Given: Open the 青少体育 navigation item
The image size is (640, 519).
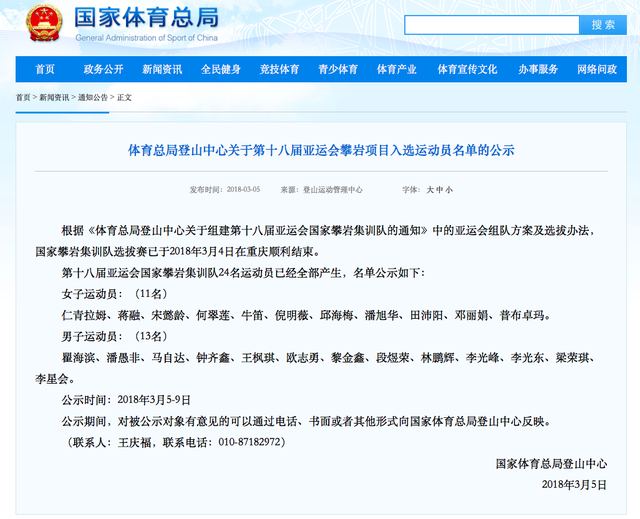Looking at the screenshot, I should point(338,69).
